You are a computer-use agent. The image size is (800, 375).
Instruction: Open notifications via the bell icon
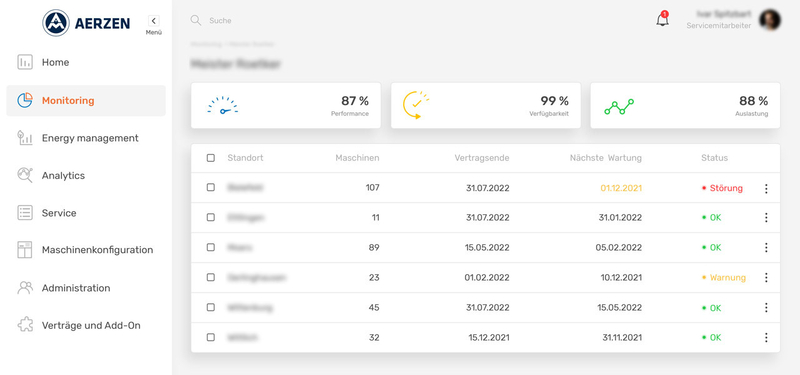coord(662,19)
